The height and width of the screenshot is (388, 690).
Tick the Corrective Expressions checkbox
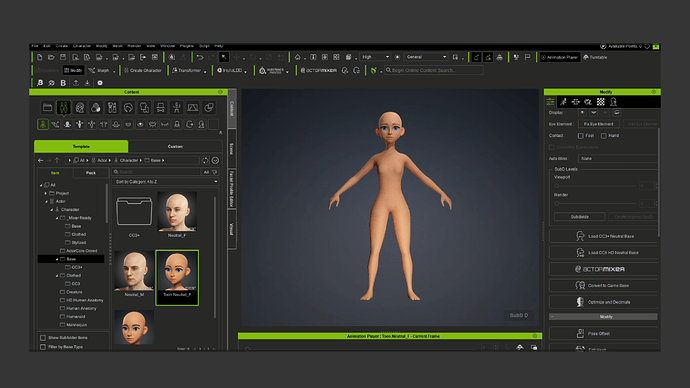[x=551, y=147]
